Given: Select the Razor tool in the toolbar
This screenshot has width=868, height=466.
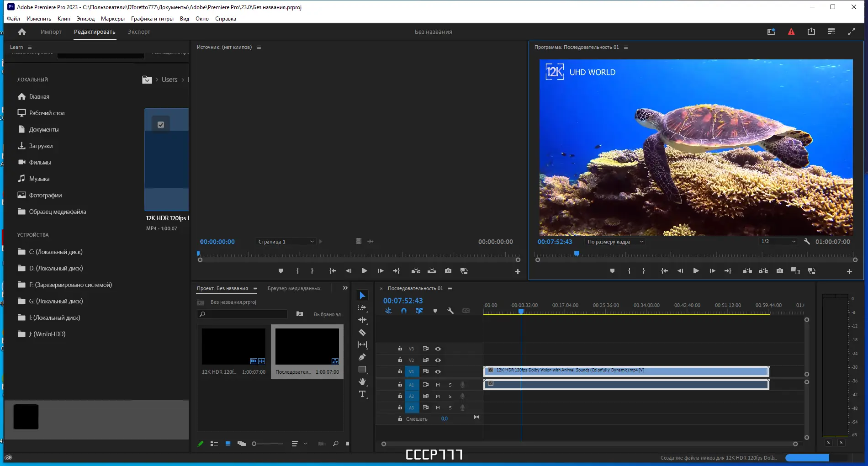Looking at the screenshot, I should click(362, 333).
